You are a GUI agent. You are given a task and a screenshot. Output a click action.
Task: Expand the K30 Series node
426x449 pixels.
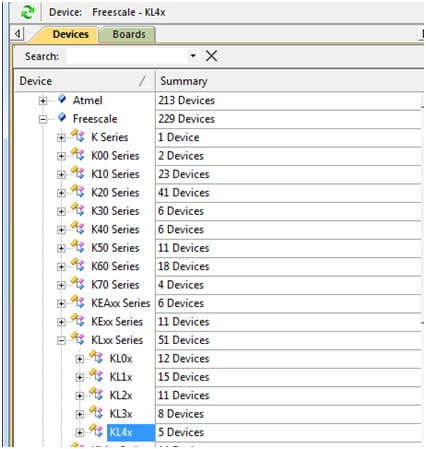click(61, 211)
